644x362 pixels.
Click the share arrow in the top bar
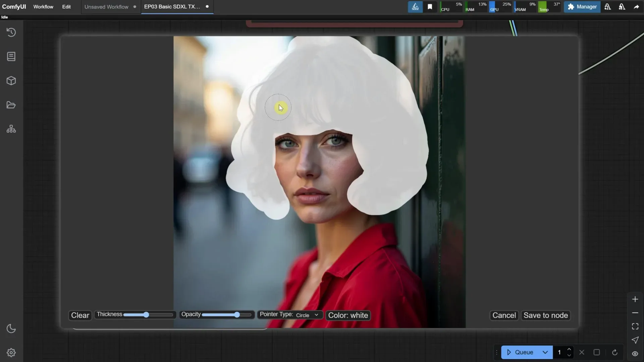point(636,7)
